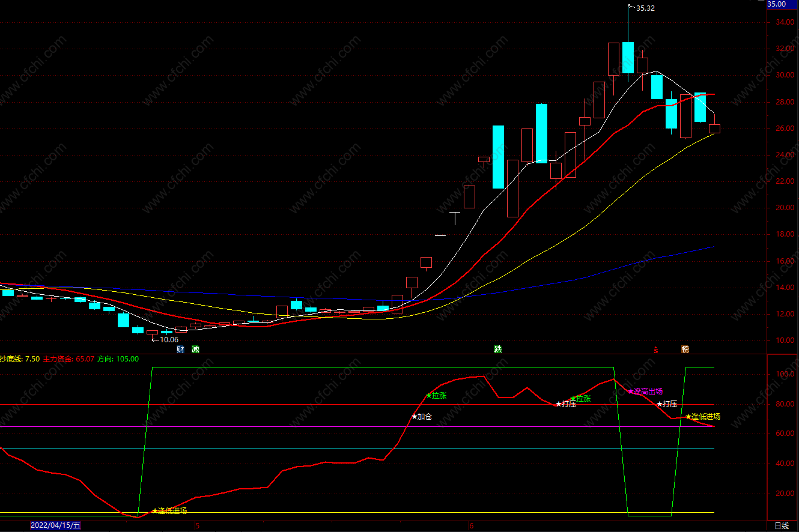Click the 日线 period button
The width and height of the screenshot is (799, 532).
pos(782,526)
